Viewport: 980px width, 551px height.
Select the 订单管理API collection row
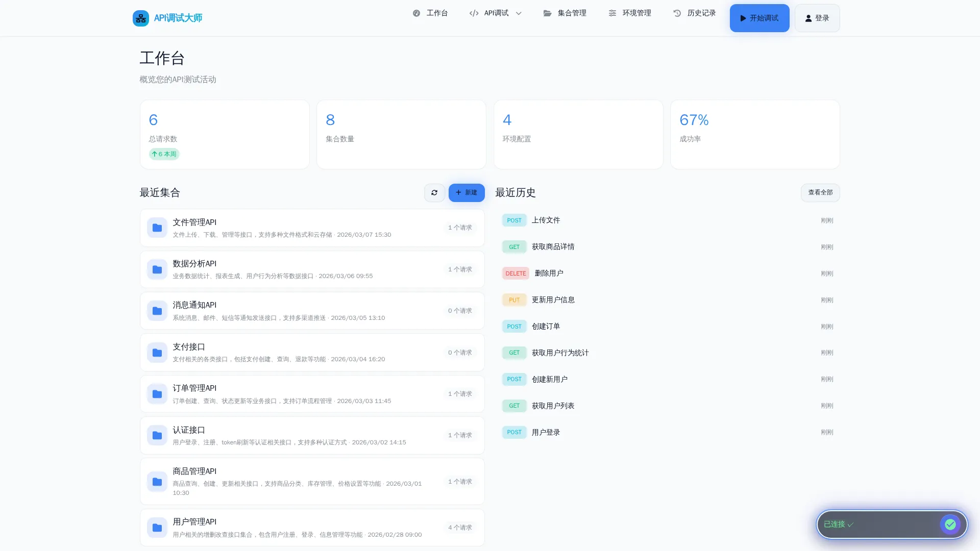click(312, 394)
